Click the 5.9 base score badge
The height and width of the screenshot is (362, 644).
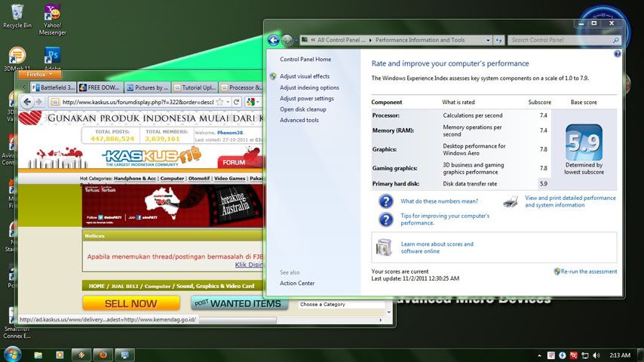click(584, 143)
